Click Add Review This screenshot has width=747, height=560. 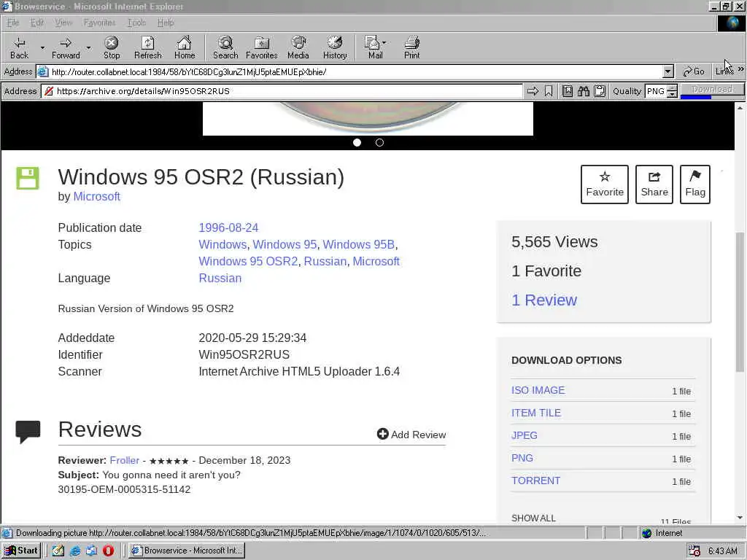(411, 435)
